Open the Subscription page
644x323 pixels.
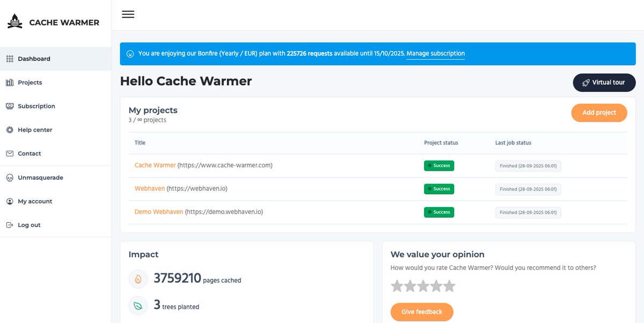56,106
